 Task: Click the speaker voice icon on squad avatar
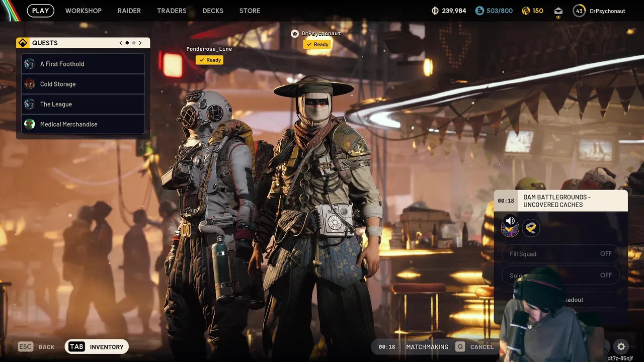coord(510,221)
